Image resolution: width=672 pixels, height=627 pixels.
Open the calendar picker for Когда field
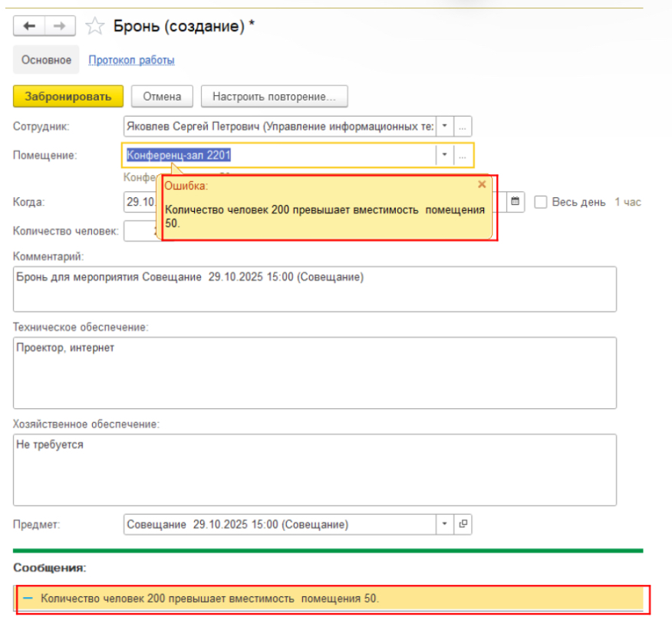click(516, 201)
